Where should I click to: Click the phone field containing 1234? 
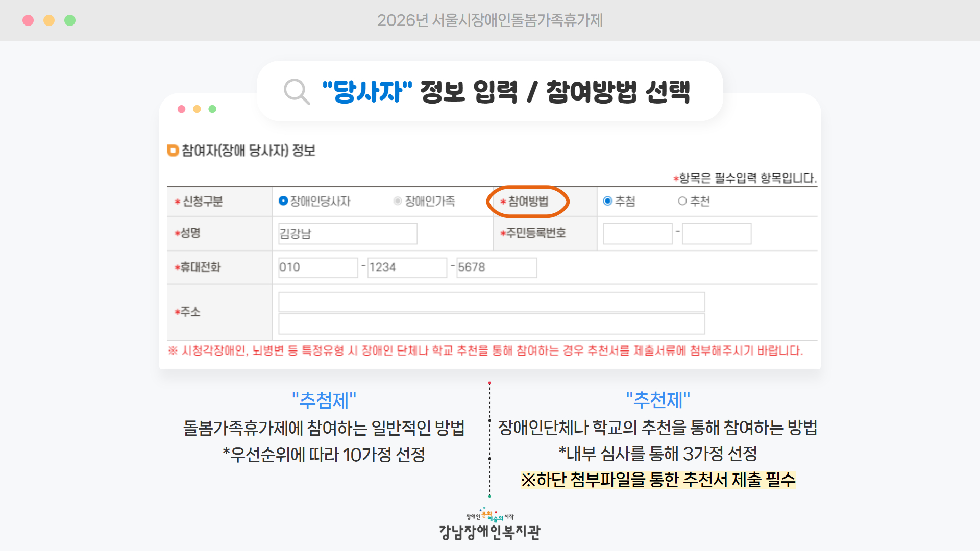(x=407, y=267)
